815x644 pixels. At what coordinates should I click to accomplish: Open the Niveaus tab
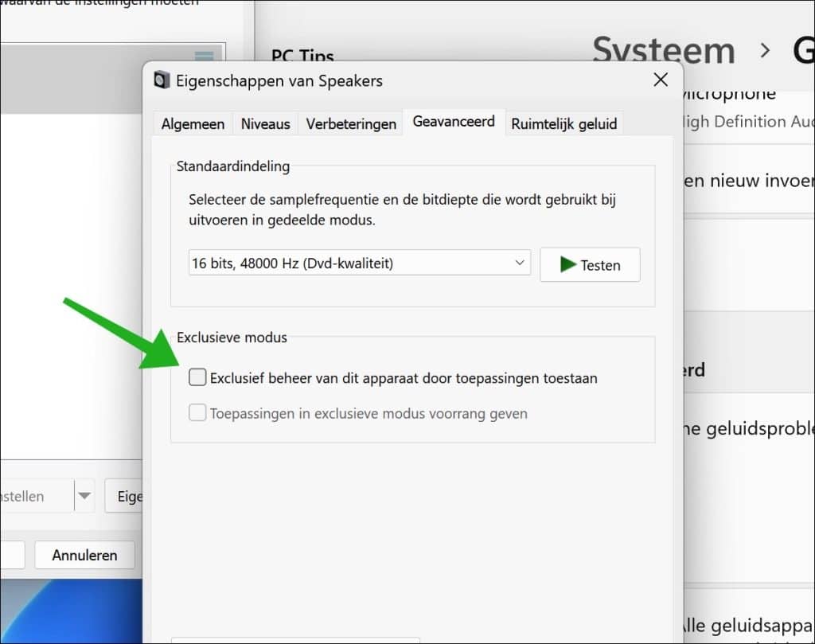coord(265,124)
